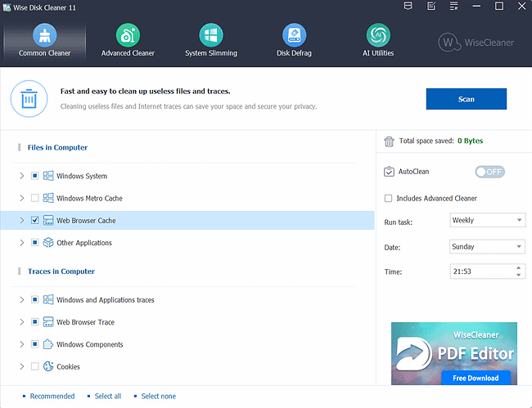
Task: Open the menu list icon in title bar
Action: click(x=453, y=7)
